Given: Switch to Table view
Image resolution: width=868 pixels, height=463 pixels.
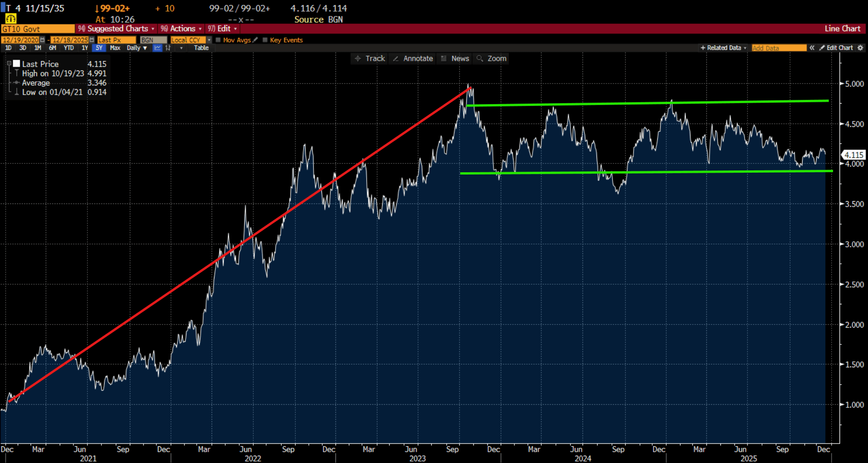Looking at the screenshot, I should 201,48.
